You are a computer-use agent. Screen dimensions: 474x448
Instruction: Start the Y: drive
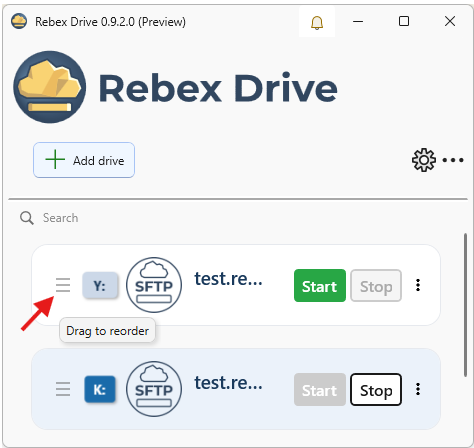320,286
